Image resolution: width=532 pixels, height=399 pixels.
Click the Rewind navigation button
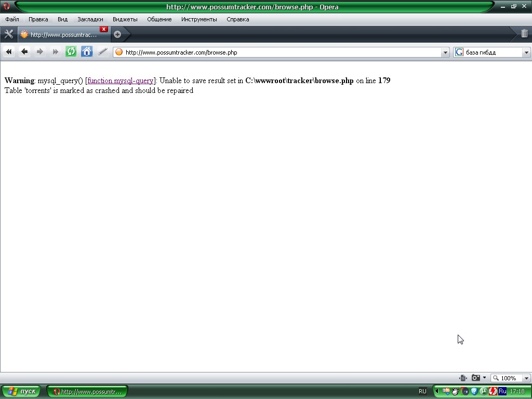coord(9,52)
